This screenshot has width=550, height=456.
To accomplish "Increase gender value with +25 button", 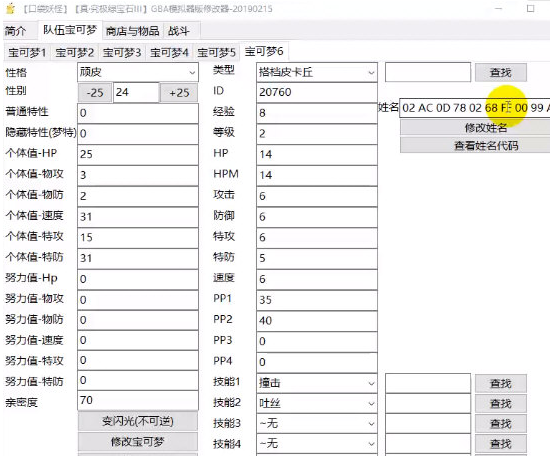I will pyautogui.click(x=179, y=93).
